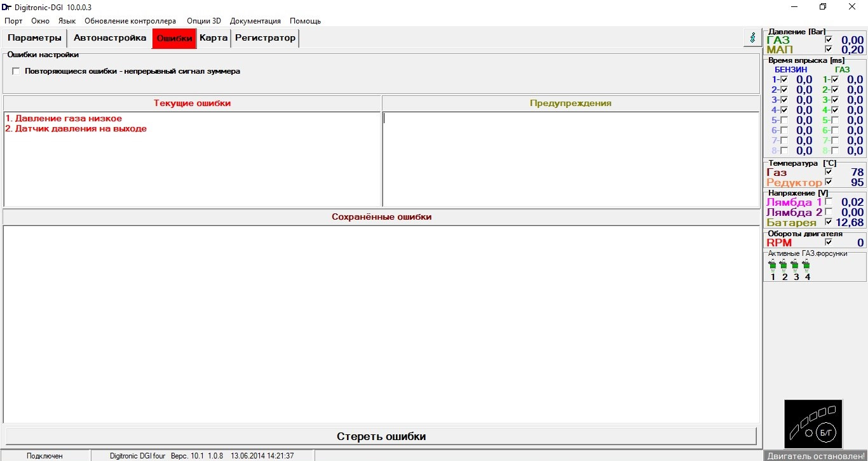
Task: Click the Стереть ошибки button
Action: (x=381, y=436)
